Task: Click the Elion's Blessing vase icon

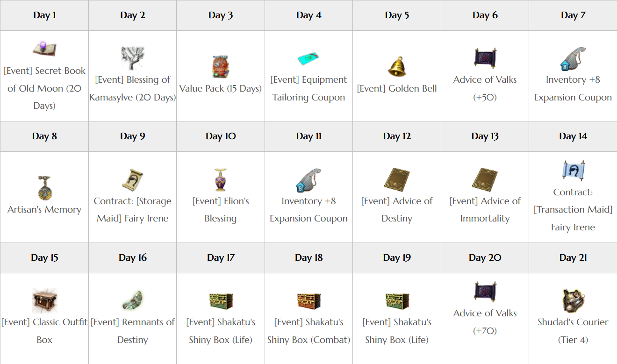Action: pyautogui.click(x=220, y=180)
